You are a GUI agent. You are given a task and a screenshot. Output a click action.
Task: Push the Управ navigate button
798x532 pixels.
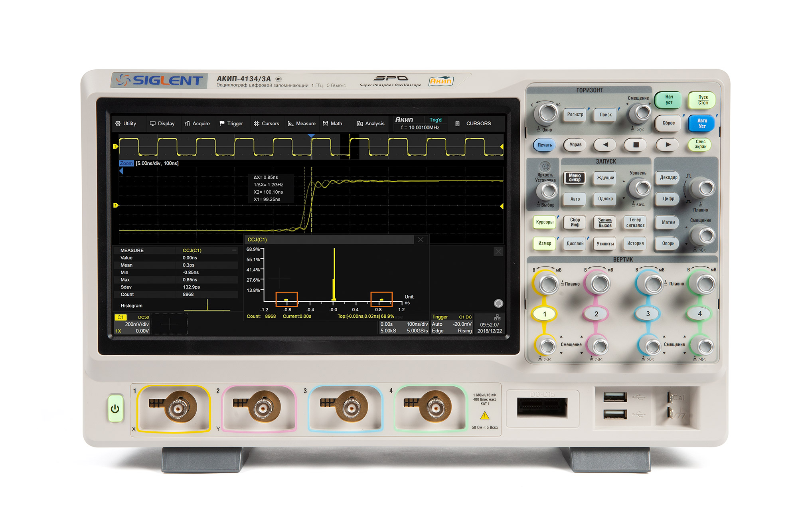(x=575, y=144)
